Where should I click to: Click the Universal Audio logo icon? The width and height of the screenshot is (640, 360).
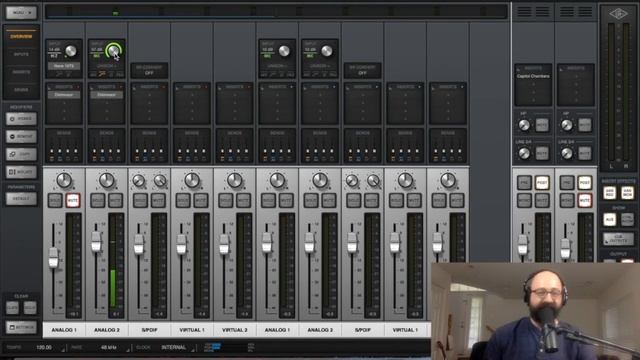[x=618, y=13]
